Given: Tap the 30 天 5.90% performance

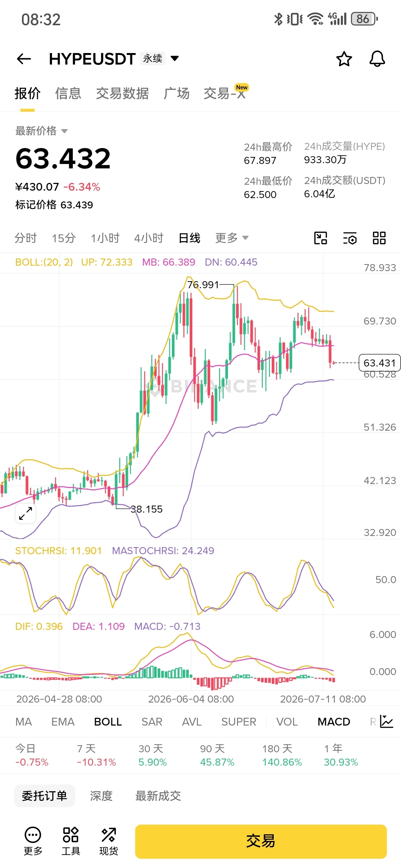Looking at the screenshot, I should tap(153, 755).
